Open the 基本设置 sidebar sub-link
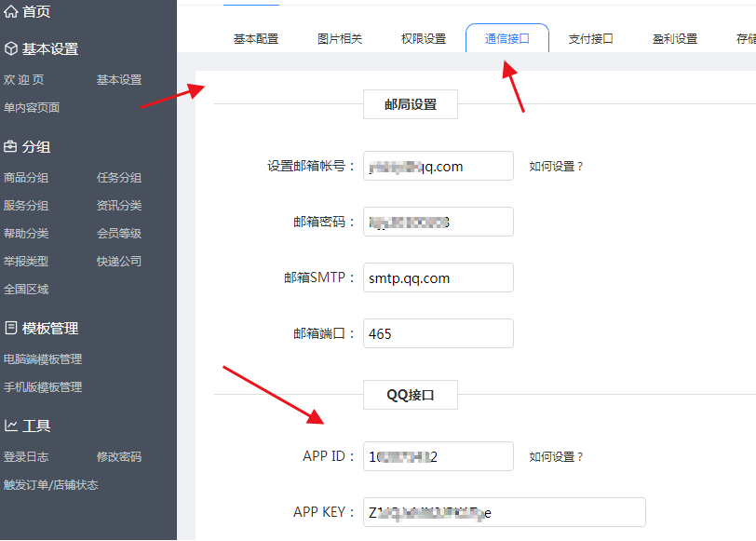The image size is (756, 541). [x=119, y=80]
